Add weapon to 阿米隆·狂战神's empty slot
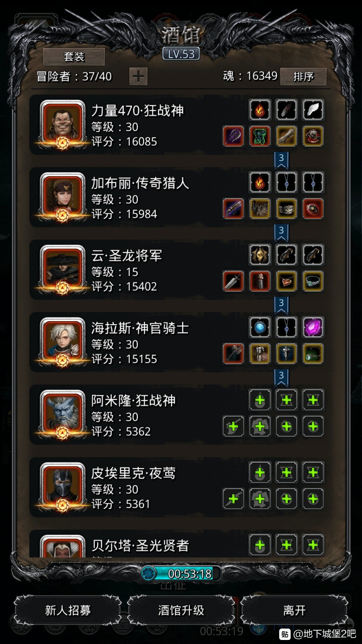 (x=233, y=426)
